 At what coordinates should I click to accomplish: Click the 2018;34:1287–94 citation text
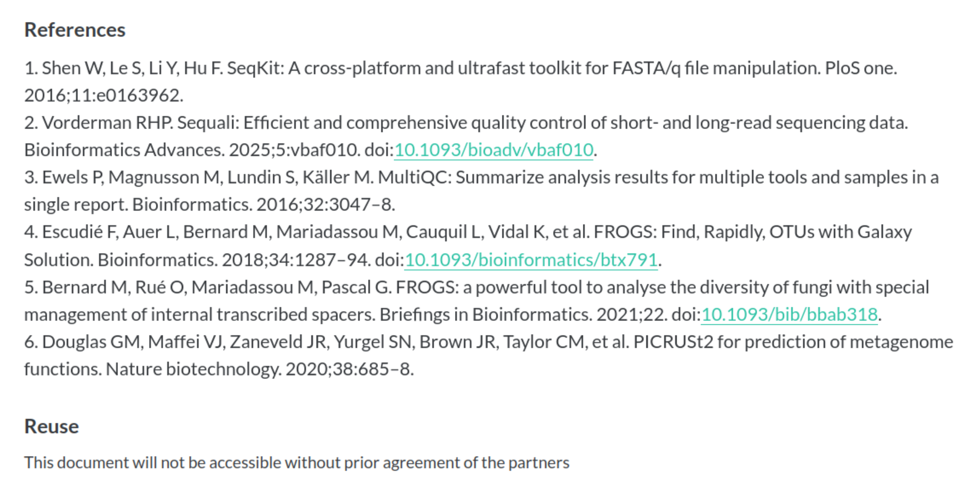pos(296,260)
